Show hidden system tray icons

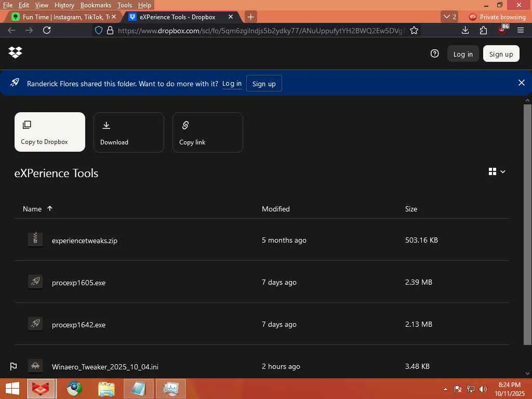pos(445,389)
